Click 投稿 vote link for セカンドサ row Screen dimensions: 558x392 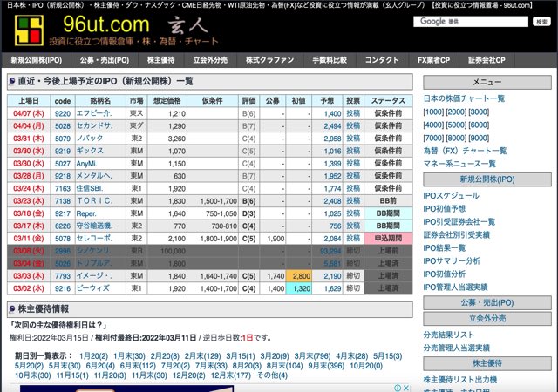coord(352,126)
